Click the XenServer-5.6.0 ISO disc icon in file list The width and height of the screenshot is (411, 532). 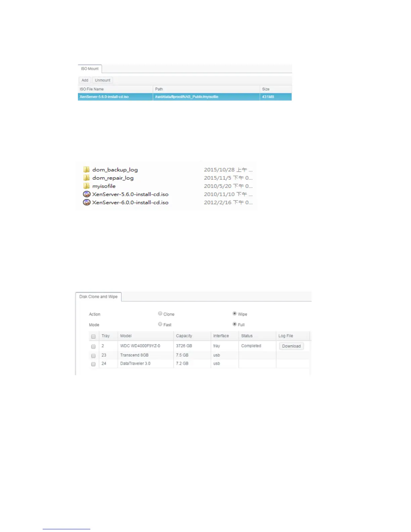(87, 194)
